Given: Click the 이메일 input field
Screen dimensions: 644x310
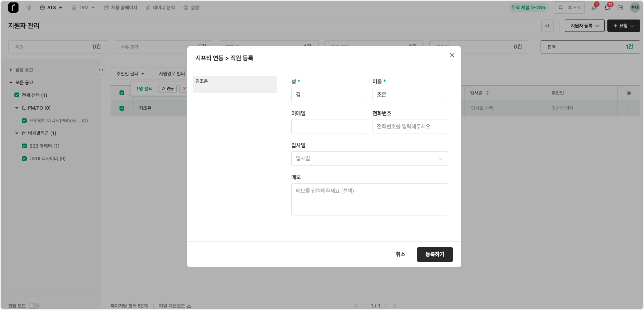Looking at the screenshot, I should point(329,127).
